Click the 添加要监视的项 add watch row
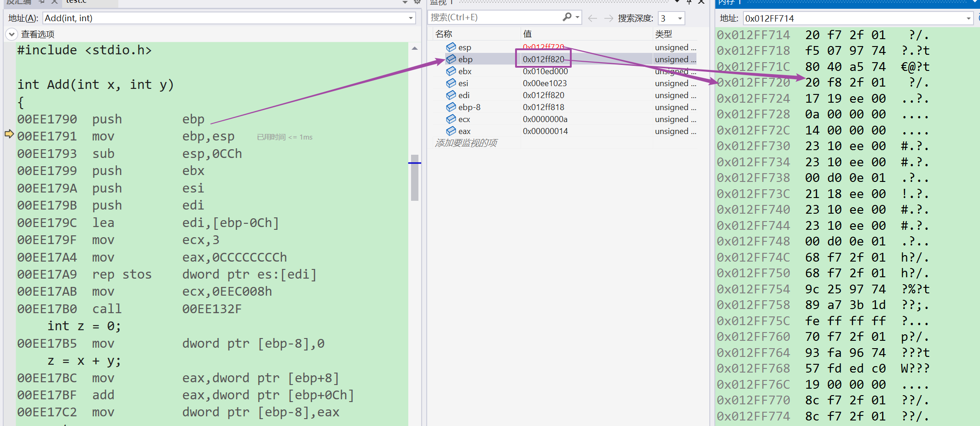Viewport: 980px width, 426px height. [x=466, y=143]
